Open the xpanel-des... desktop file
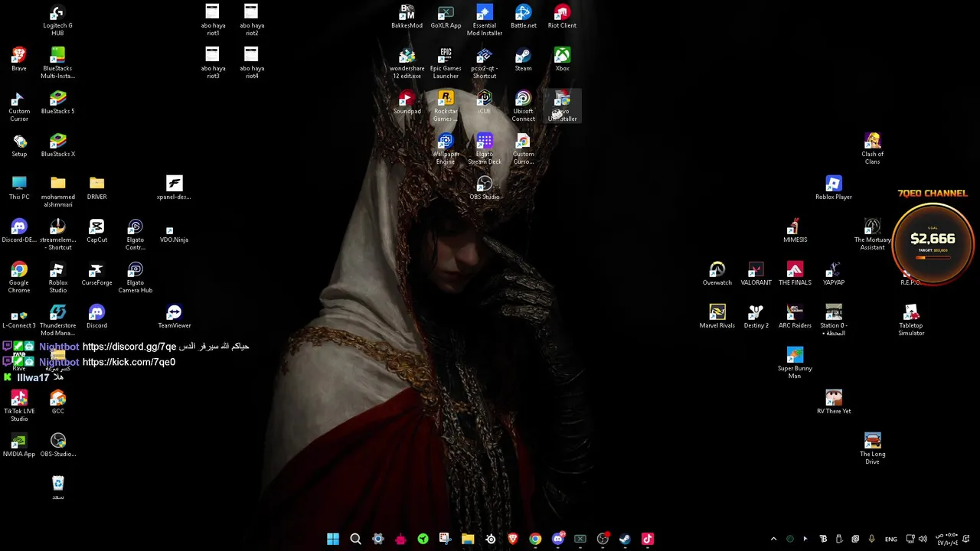 click(x=174, y=188)
